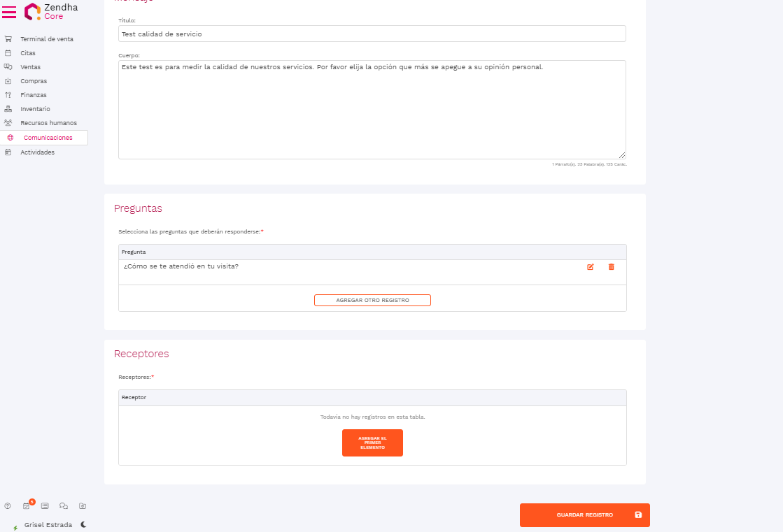Click the green lightning status icon
The height and width of the screenshot is (532, 783).
click(x=15, y=527)
